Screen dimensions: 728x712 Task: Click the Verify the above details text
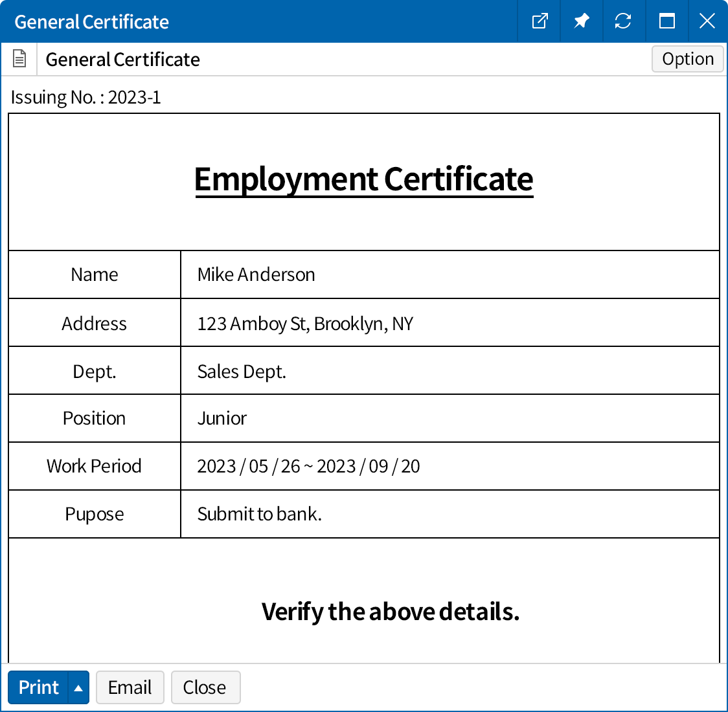pyautogui.click(x=390, y=611)
